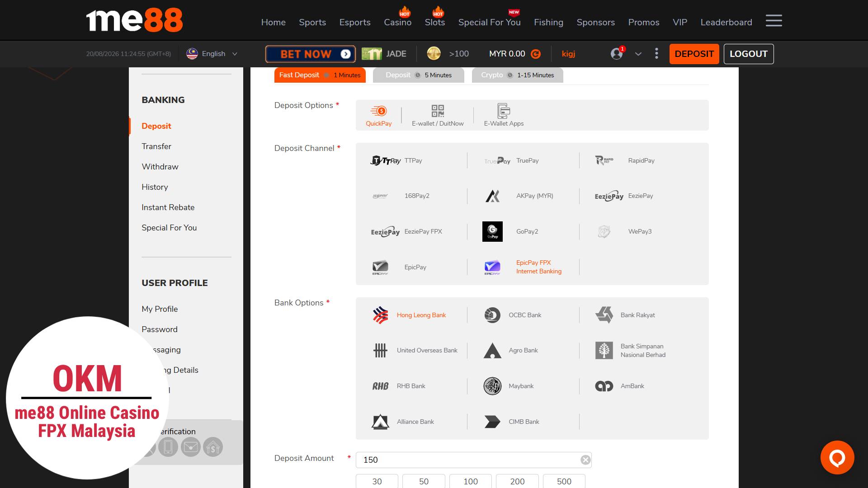Click the EpicPay FPX Internet Banking logo
The image size is (868, 488).
click(x=492, y=267)
